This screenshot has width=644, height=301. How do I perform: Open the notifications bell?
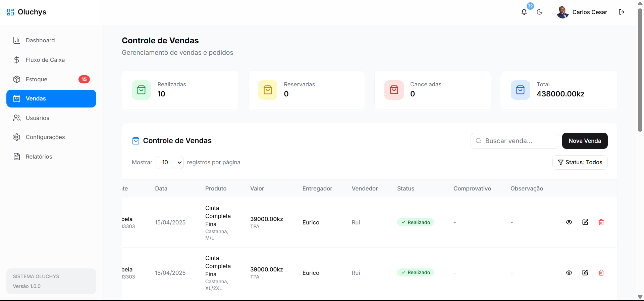click(x=524, y=12)
